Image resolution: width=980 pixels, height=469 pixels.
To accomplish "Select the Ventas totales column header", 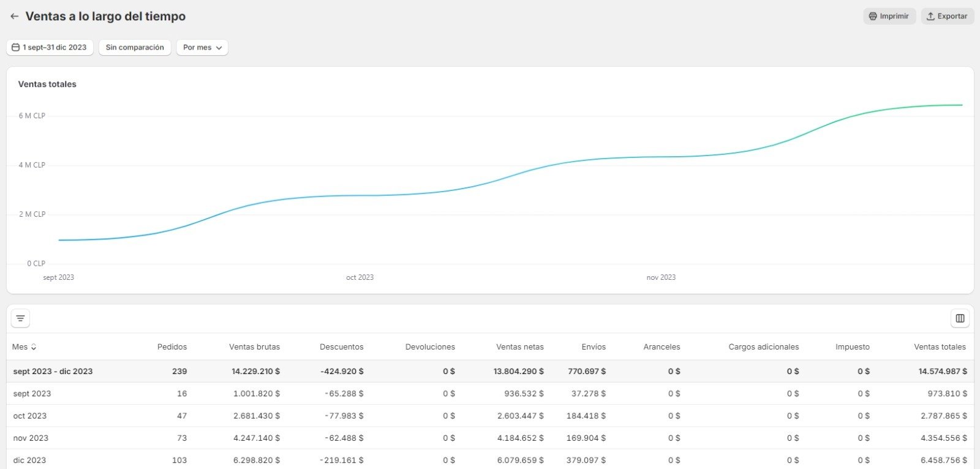I will tap(940, 347).
